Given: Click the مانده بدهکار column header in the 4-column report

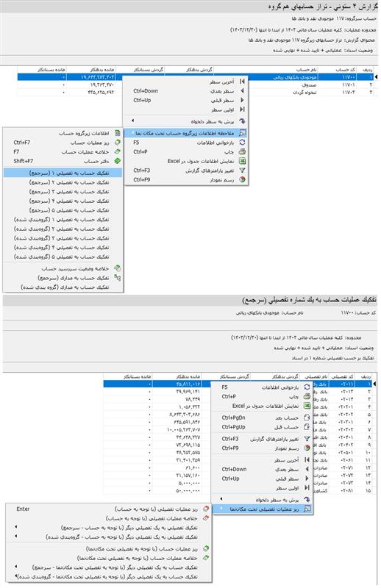Looking at the screenshot, I should click(91, 70).
